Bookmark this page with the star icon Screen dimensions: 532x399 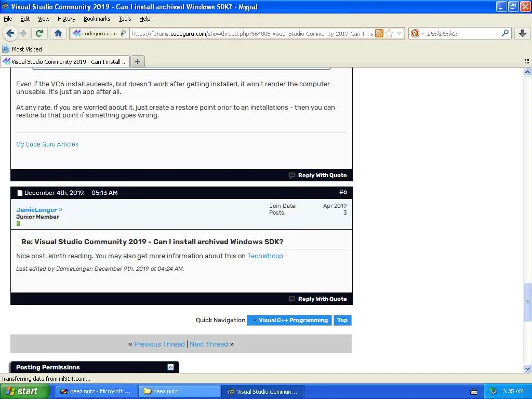point(390,33)
